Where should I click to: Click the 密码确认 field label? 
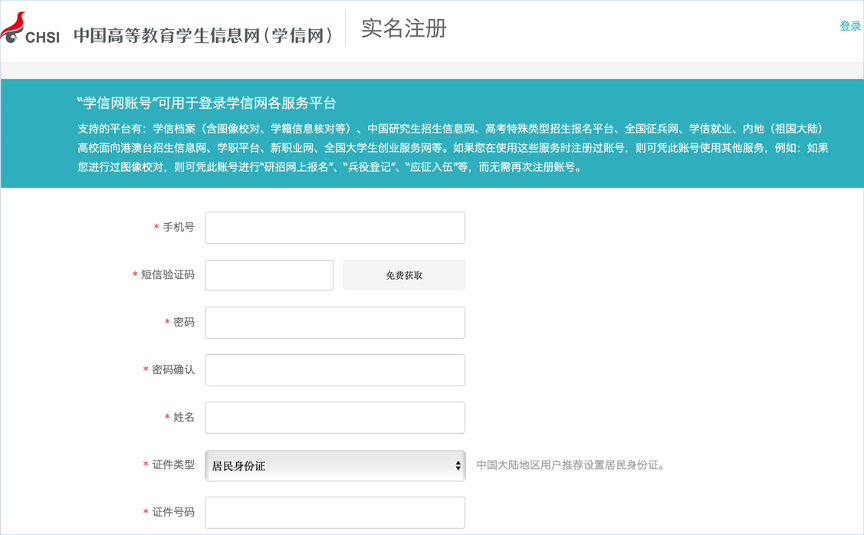(x=172, y=370)
